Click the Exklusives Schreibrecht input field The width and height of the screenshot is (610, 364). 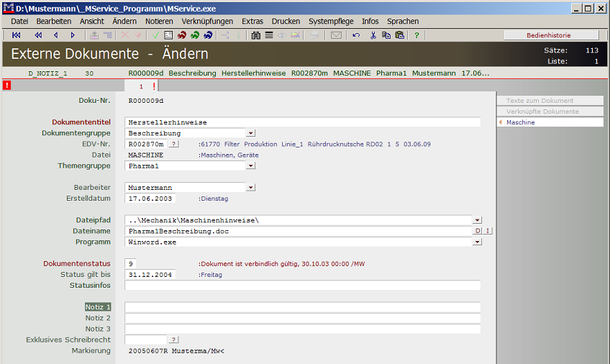[146, 340]
